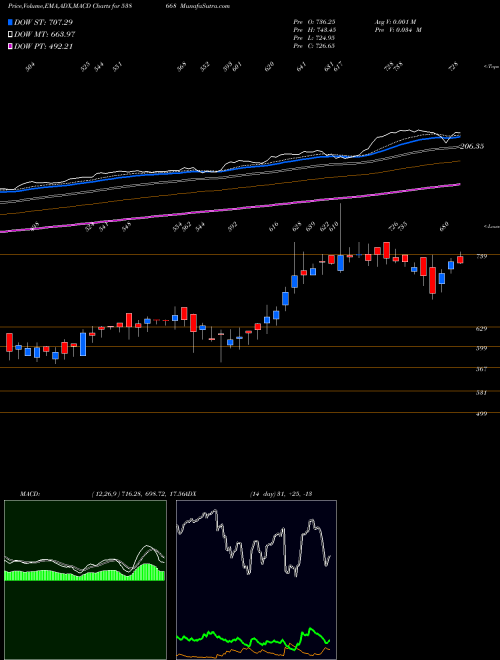This screenshot has height=660, width=500.
Task: Click the 'MACD:' panel heading
Action: 29,494
